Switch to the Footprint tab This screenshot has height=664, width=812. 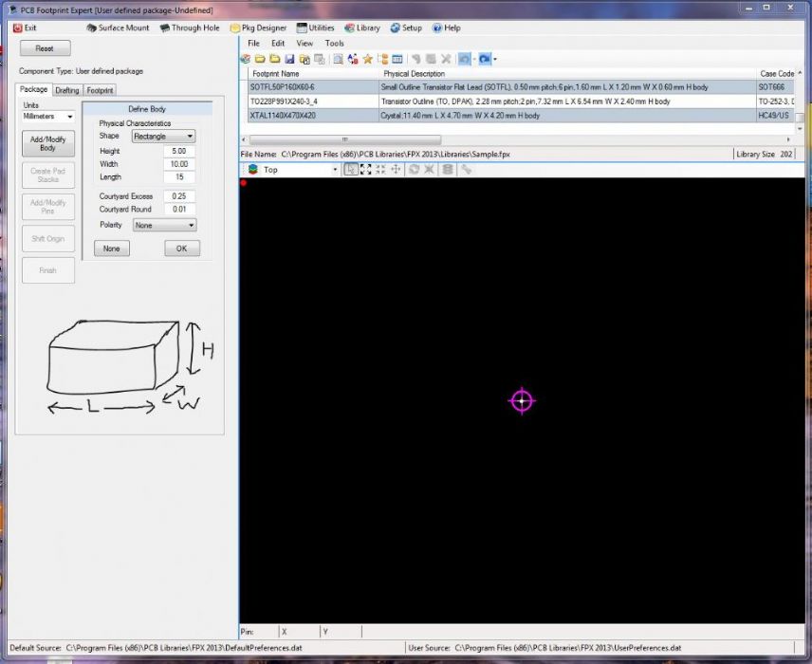tap(100, 90)
